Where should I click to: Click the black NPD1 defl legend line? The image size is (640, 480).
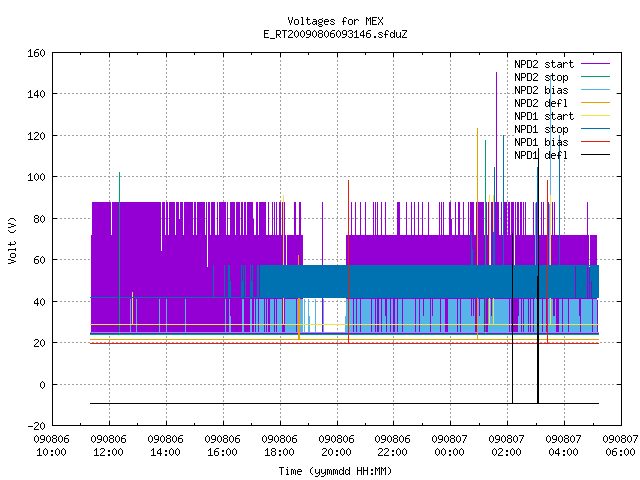click(595, 155)
